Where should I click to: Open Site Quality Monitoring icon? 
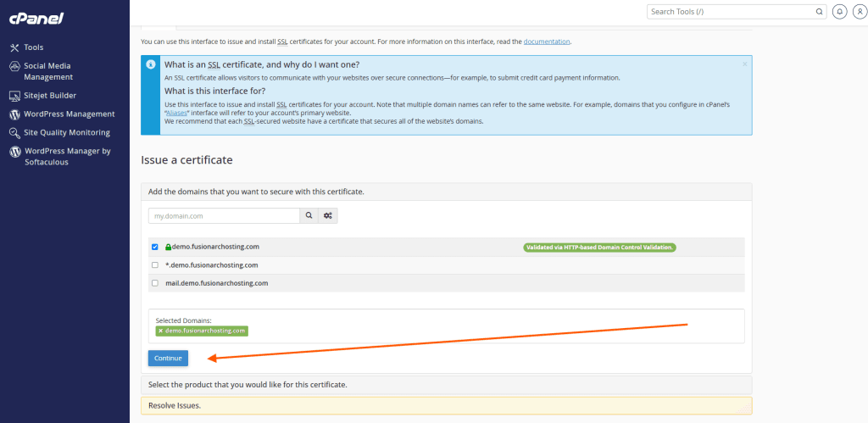[15, 133]
